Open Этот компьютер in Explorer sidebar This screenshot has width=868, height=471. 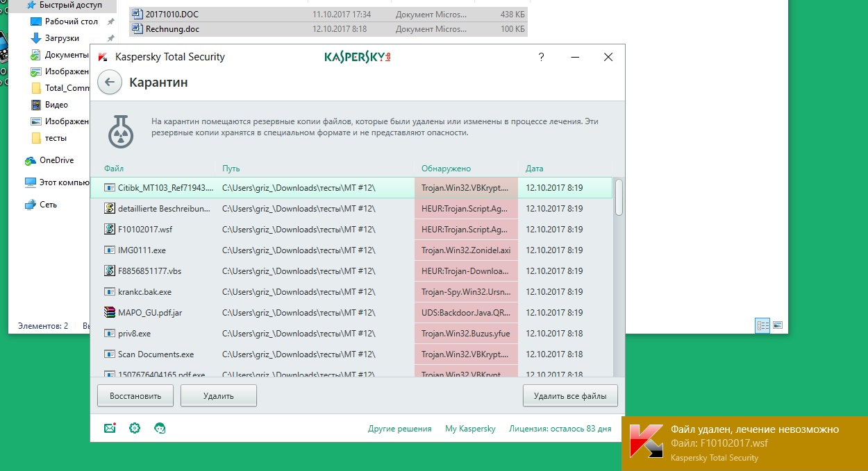click(64, 182)
